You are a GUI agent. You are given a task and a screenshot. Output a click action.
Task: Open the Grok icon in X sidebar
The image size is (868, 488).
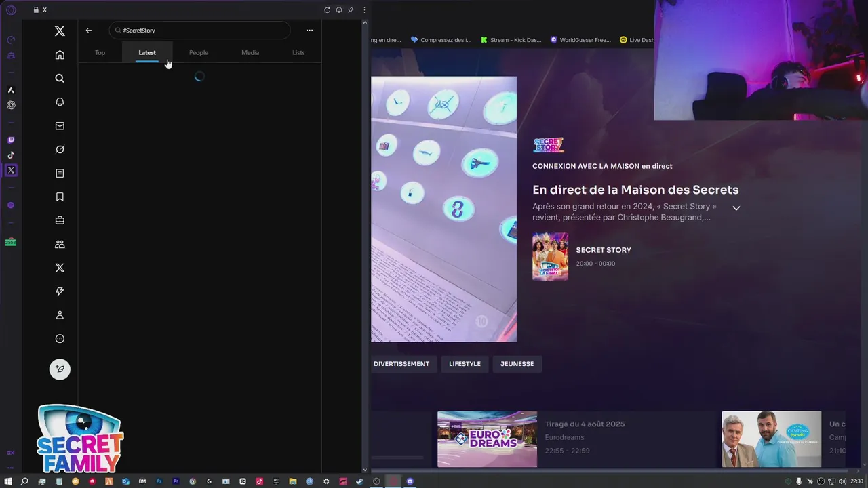coord(60,149)
